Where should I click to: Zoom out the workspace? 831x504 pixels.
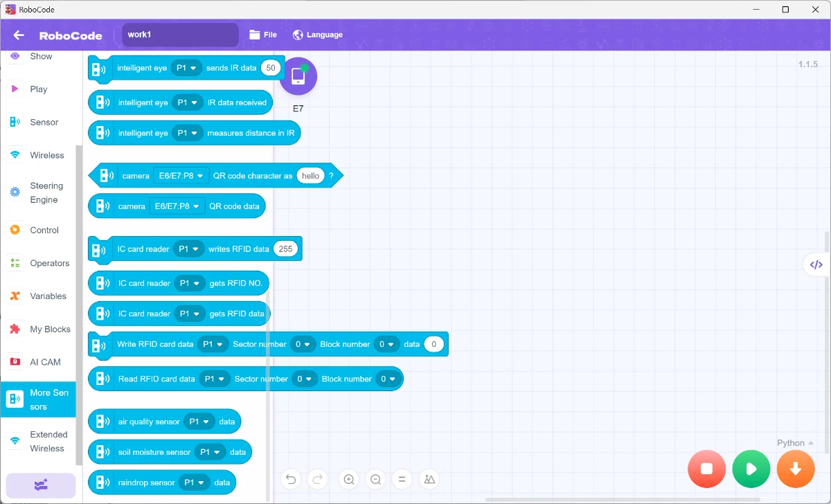pos(375,479)
